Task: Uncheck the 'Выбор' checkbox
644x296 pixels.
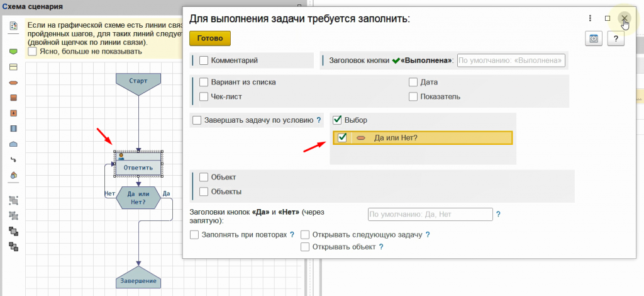Action: point(337,120)
